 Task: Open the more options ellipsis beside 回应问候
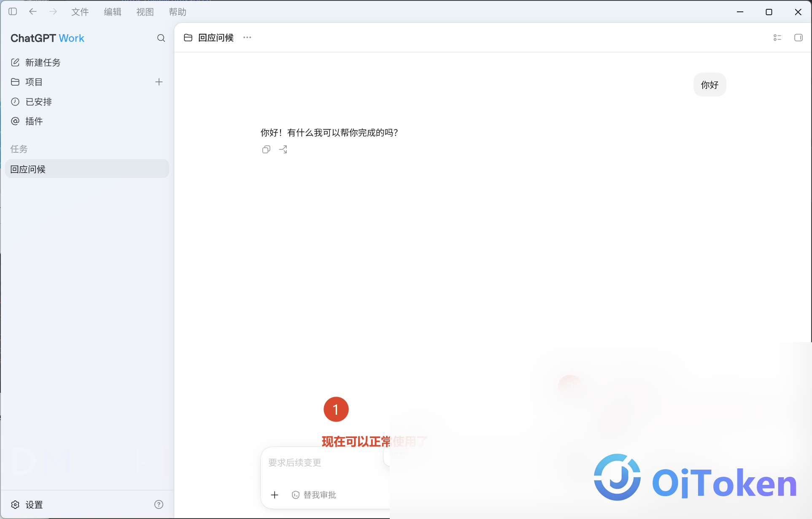pos(247,38)
